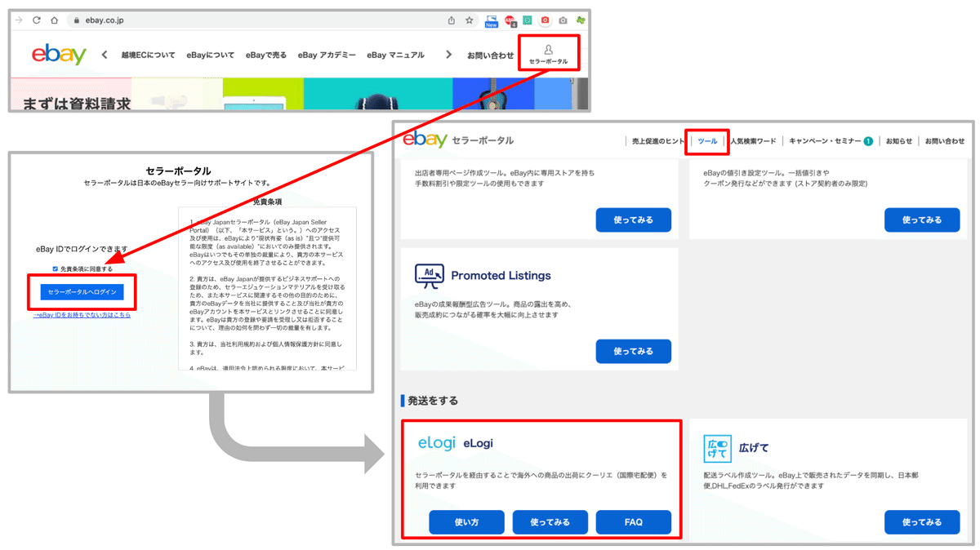Reload the ebay.co.jp page
Viewport: 980px width, 550px height.
point(37,20)
